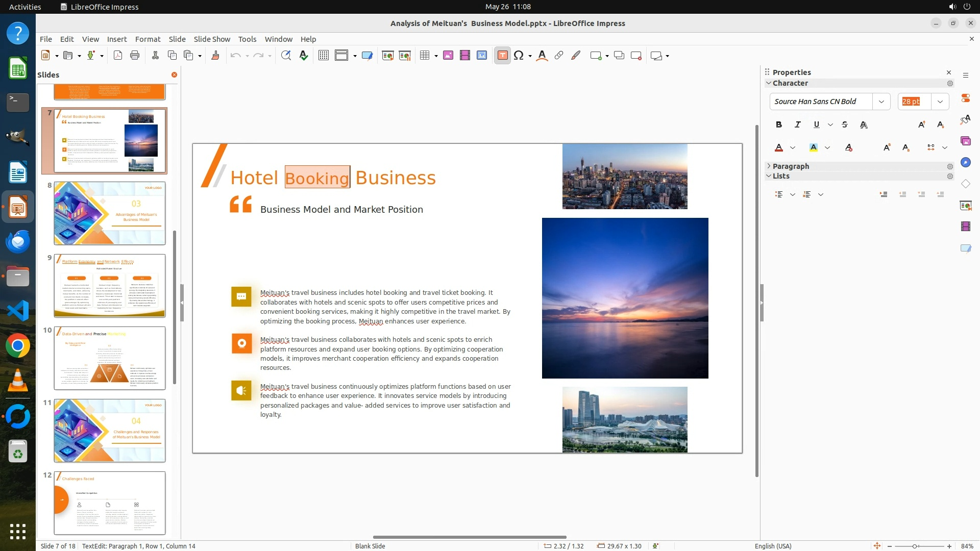Toggle Italic formatting in Character panel

[798, 124]
